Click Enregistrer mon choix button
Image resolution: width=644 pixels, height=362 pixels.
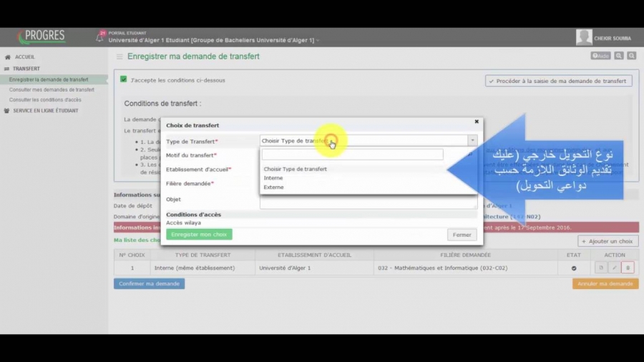[x=199, y=235]
